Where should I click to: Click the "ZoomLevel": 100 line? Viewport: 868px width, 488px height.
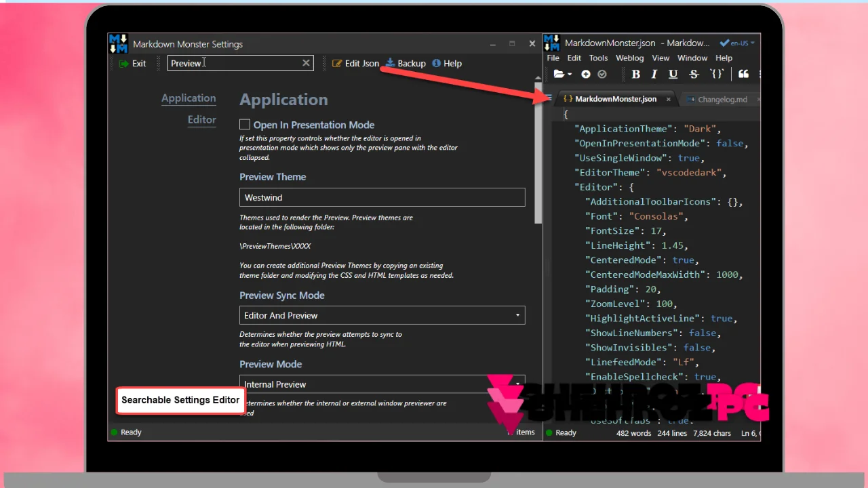click(x=631, y=304)
